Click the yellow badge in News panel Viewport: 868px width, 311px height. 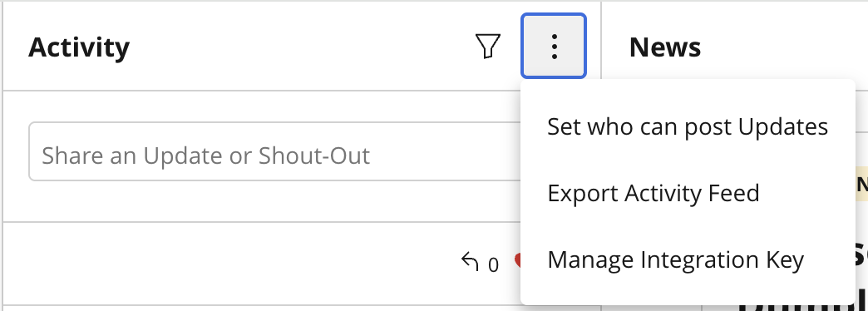tap(861, 185)
